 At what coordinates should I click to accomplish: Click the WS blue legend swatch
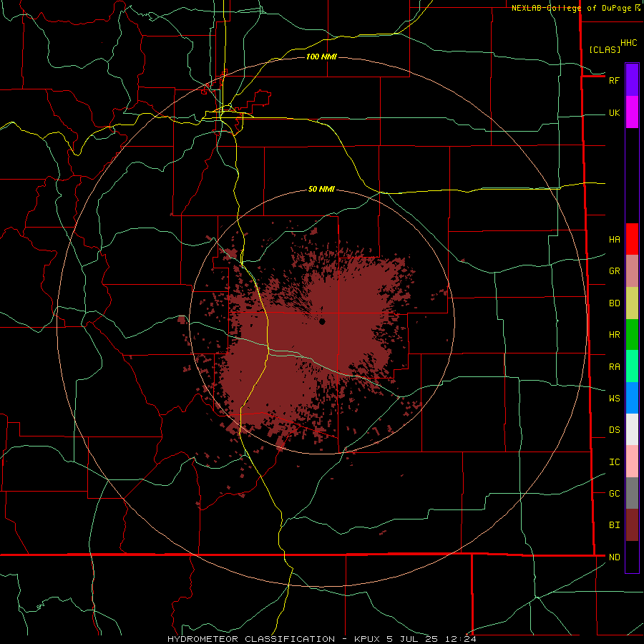(632, 398)
